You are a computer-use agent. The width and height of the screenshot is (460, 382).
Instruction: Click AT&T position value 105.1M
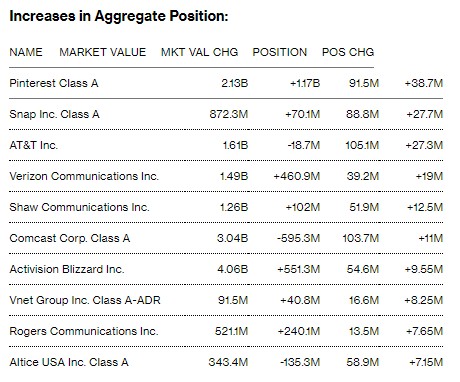362,145
